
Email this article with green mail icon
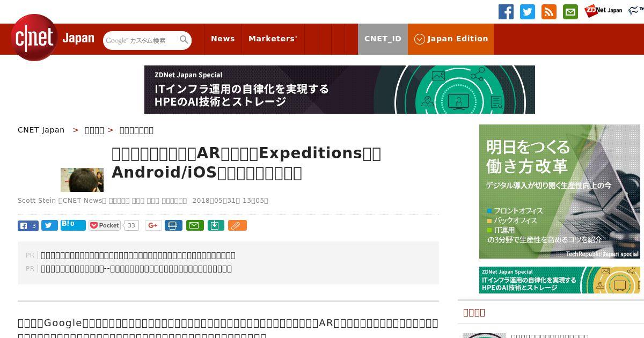click(x=195, y=226)
